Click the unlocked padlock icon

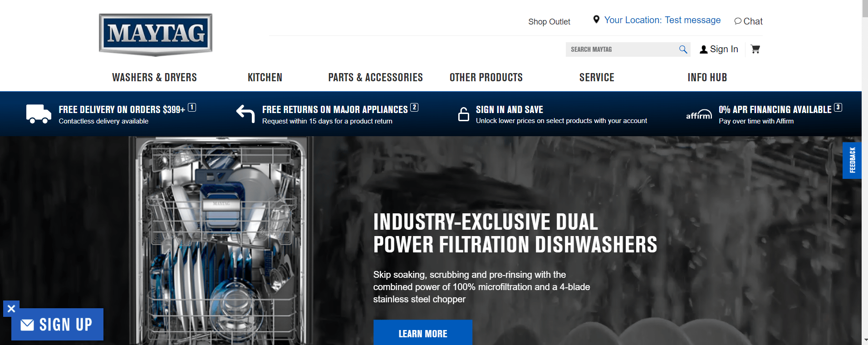coord(464,114)
